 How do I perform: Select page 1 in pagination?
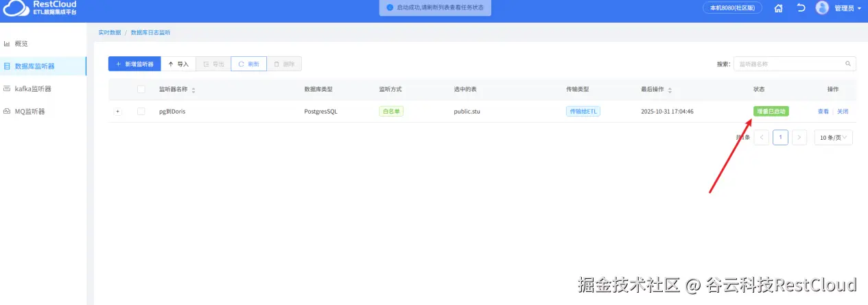pyautogui.click(x=780, y=138)
